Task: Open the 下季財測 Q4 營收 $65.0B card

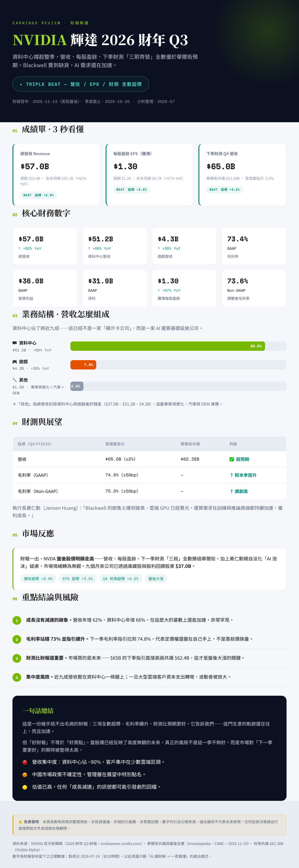Action: pos(242,175)
